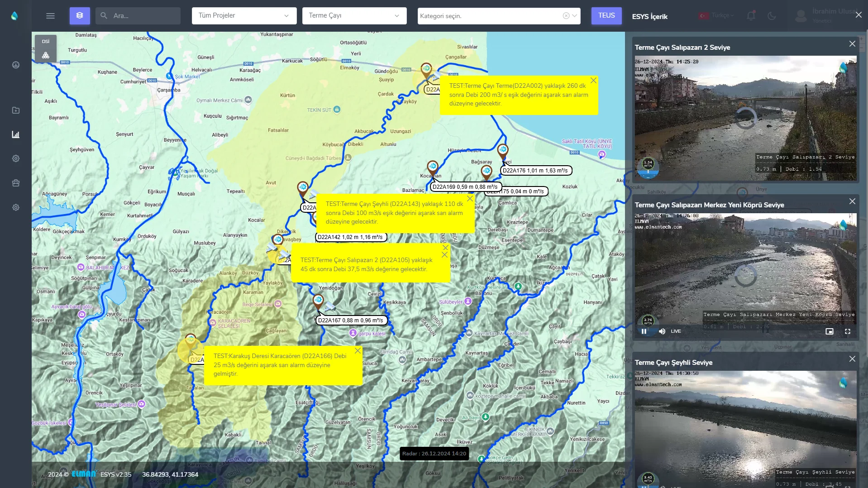Expand the Tüm Projeler dropdown
The height and width of the screenshot is (488, 868).
coord(244,16)
